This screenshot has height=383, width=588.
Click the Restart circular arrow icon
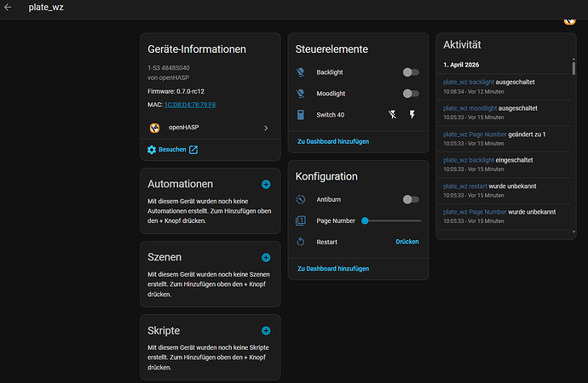coord(300,242)
